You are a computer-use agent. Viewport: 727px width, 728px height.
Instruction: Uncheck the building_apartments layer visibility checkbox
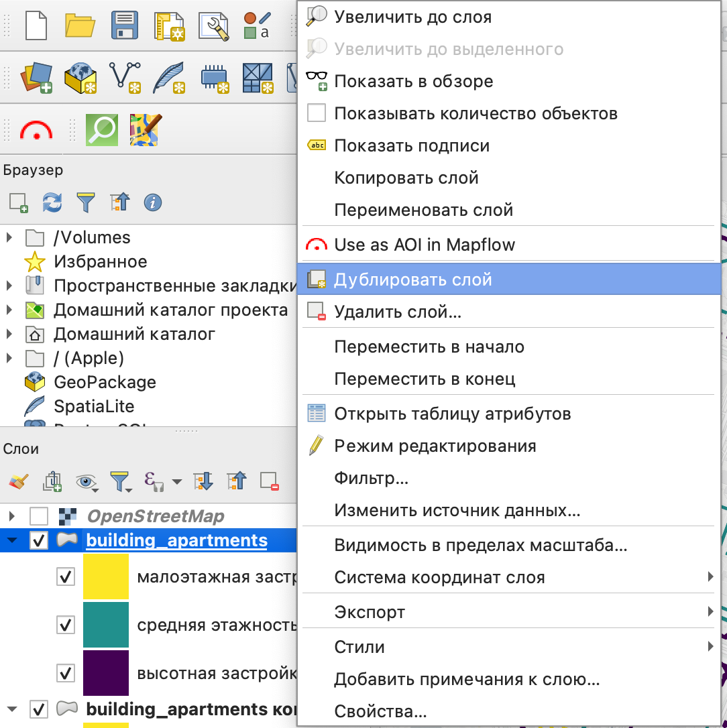pyautogui.click(x=39, y=540)
